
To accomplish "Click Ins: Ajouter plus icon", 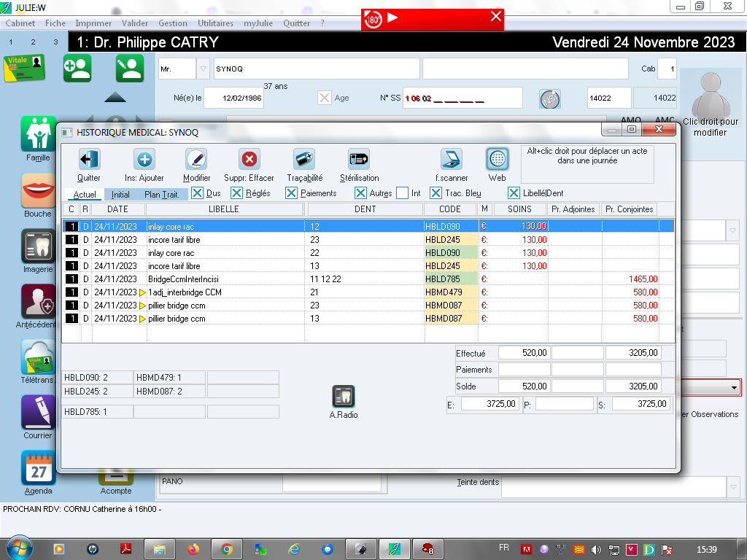I will point(144,160).
